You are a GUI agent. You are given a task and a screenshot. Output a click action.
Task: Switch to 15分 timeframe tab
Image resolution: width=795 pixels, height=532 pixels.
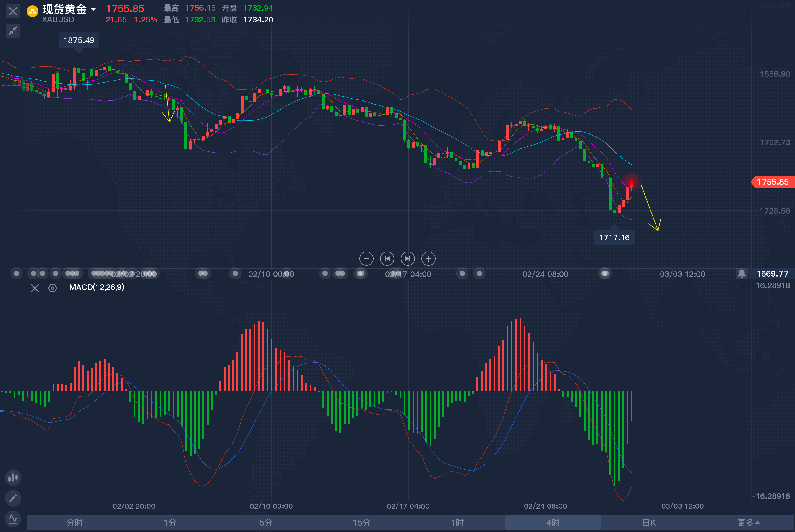[x=361, y=523]
